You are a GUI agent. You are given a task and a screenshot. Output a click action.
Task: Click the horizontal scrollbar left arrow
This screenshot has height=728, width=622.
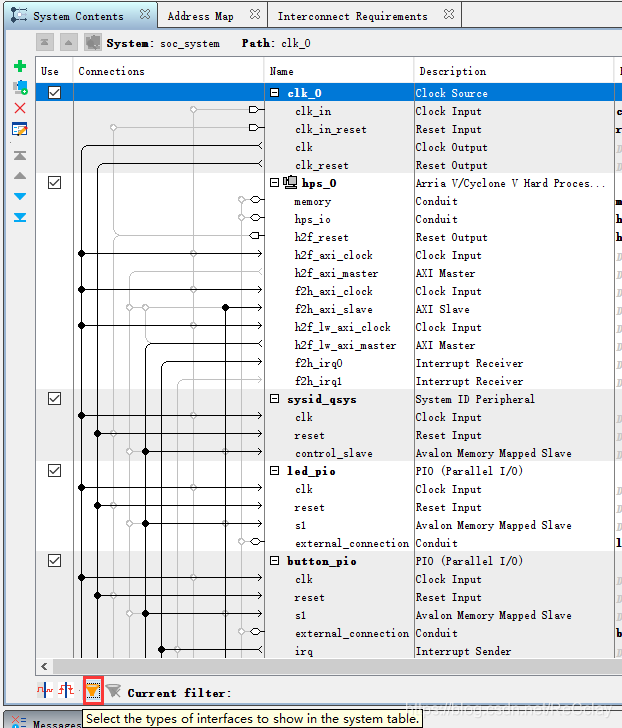tap(44, 666)
